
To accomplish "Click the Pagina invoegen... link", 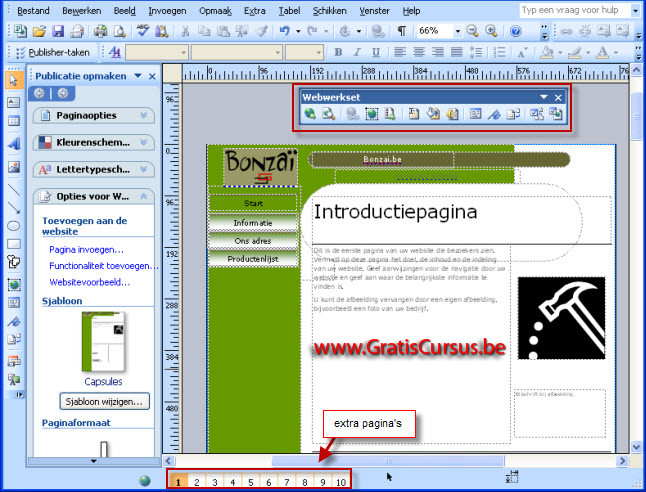I will [x=86, y=250].
